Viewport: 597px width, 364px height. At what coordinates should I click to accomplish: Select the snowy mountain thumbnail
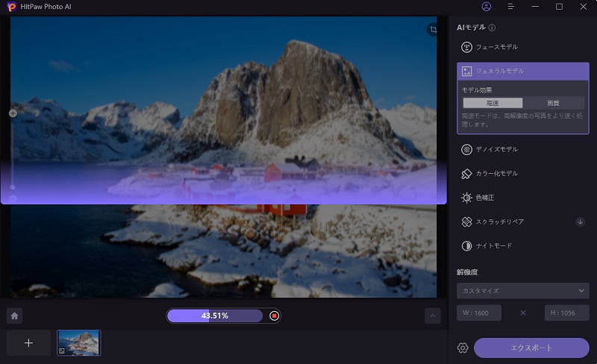click(78, 342)
